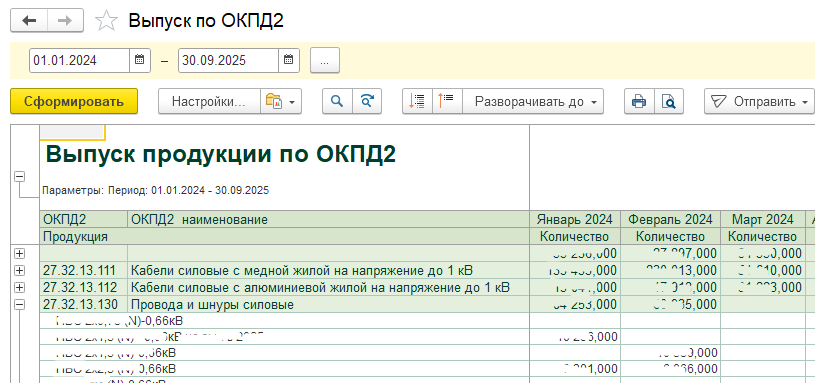This screenshot has width=815, height=383.
Task: Open the Разворачивать до dropdown
Action: click(533, 101)
